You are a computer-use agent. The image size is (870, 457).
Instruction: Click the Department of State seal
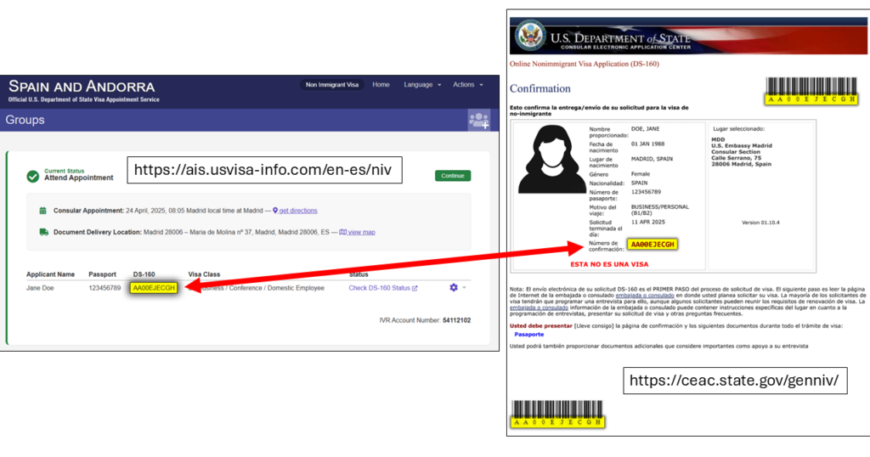[530, 35]
